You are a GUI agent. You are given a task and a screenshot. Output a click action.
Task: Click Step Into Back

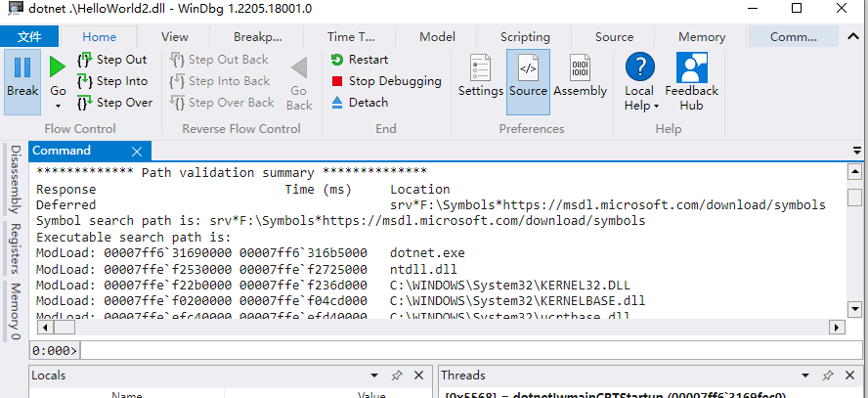coord(219,81)
